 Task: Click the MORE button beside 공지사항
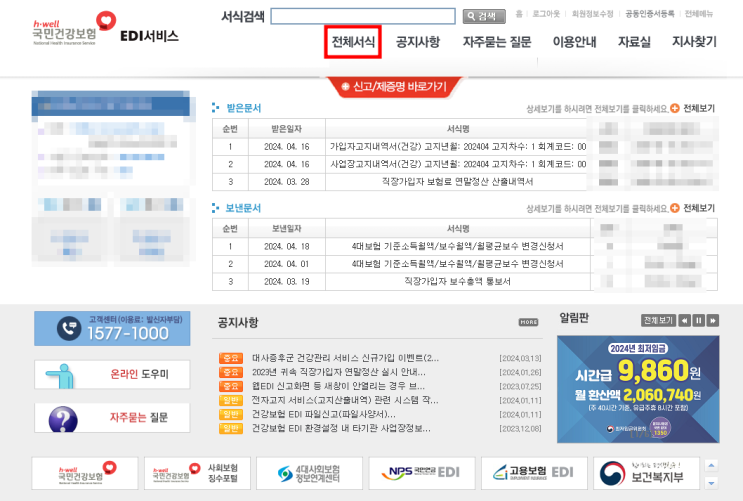tap(528, 322)
